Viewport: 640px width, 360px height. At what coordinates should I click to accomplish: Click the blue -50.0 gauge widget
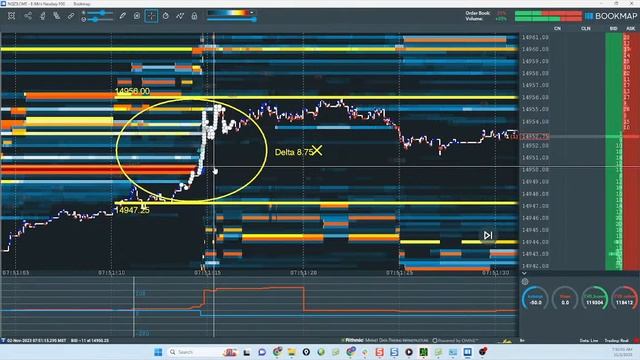tap(535, 298)
